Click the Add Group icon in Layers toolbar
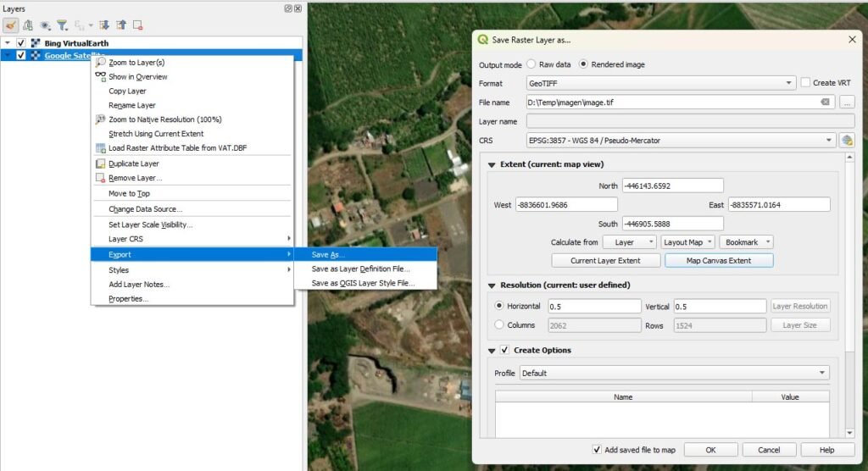 [28, 25]
